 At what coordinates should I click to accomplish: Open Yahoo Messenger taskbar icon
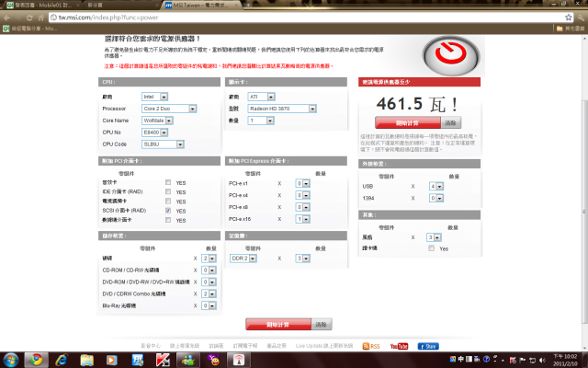[214, 360]
